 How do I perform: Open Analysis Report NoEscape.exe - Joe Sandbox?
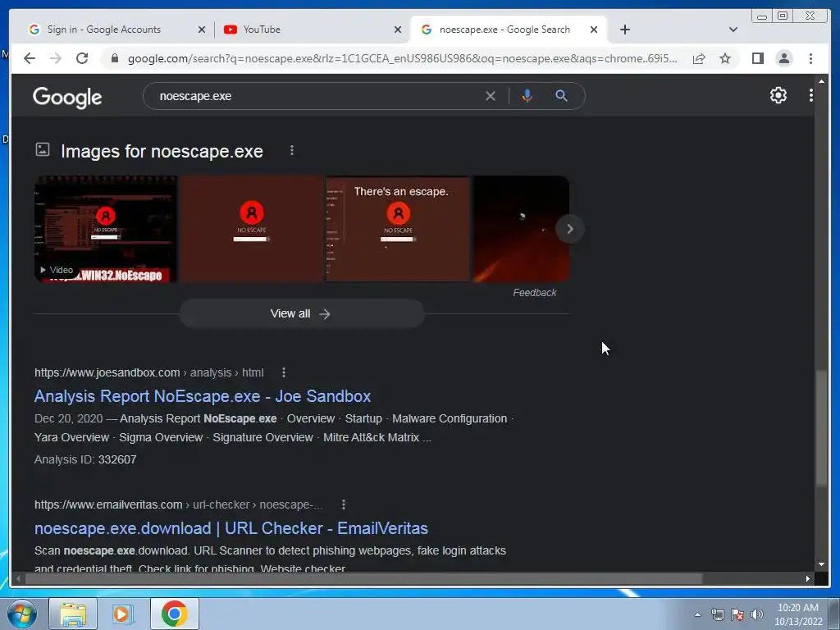pyautogui.click(x=203, y=396)
